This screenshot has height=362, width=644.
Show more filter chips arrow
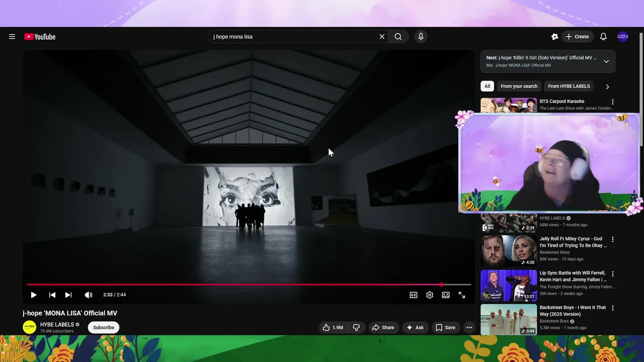click(x=607, y=86)
